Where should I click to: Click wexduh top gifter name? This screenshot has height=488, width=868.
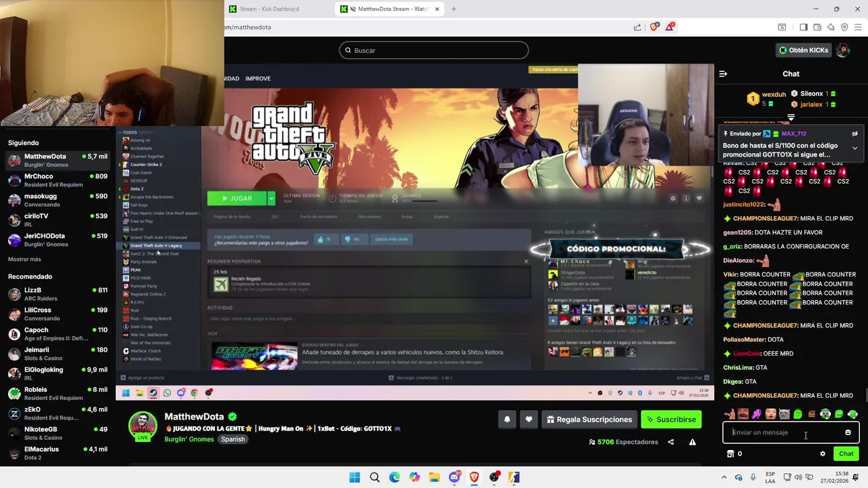pos(774,95)
